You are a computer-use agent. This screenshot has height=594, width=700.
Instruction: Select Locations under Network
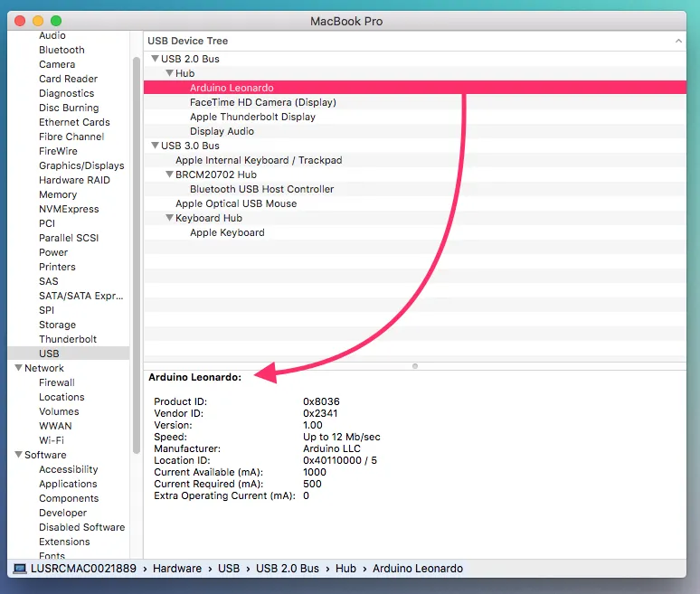pos(61,397)
